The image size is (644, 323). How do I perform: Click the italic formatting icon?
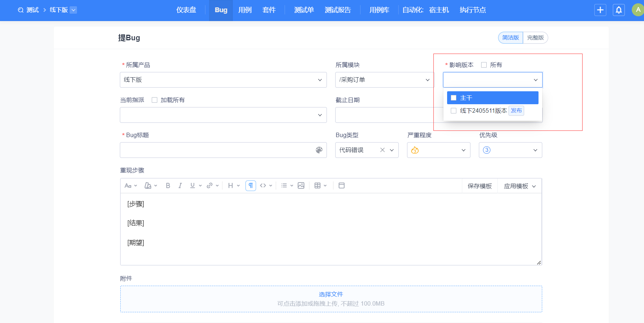[x=180, y=186]
